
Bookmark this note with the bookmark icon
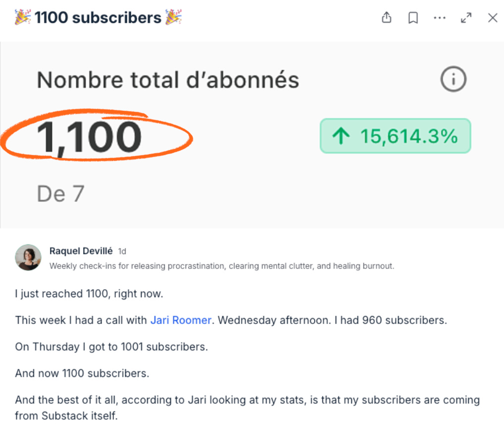pos(413,18)
